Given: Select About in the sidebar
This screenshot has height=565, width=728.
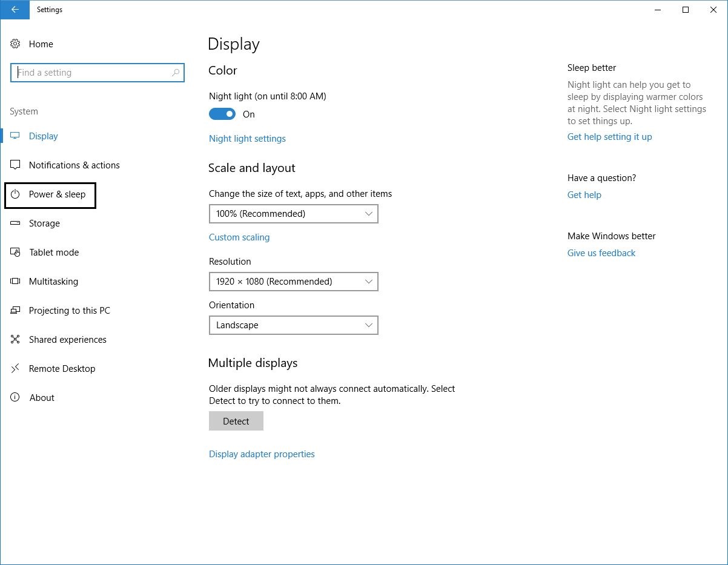Looking at the screenshot, I should (42, 398).
